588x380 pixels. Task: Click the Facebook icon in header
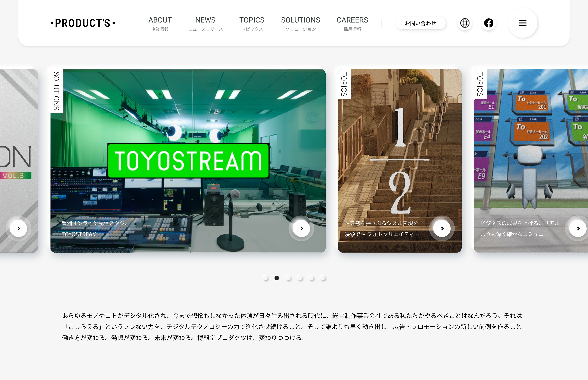pos(489,23)
